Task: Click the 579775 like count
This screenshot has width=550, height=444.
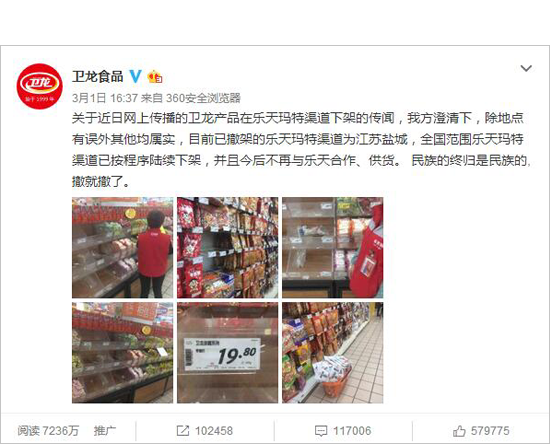Action: (x=490, y=431)
